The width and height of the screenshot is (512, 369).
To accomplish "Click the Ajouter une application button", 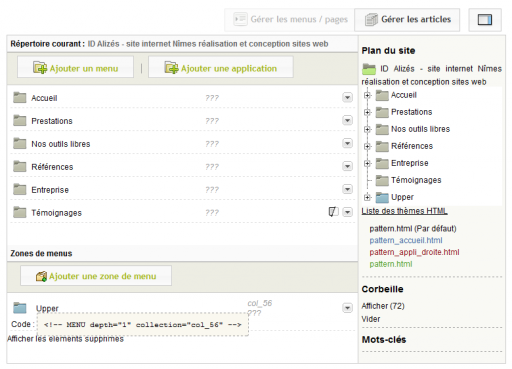I will tap(221, 67).
